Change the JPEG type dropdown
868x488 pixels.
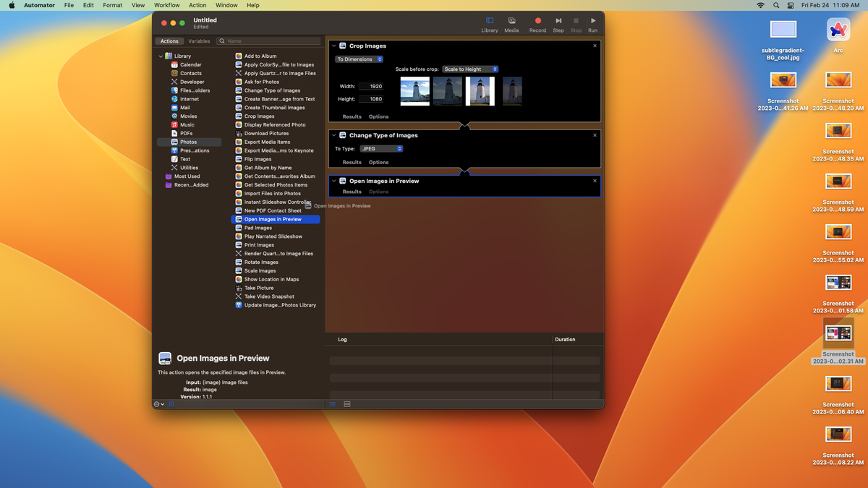(381, 148)
